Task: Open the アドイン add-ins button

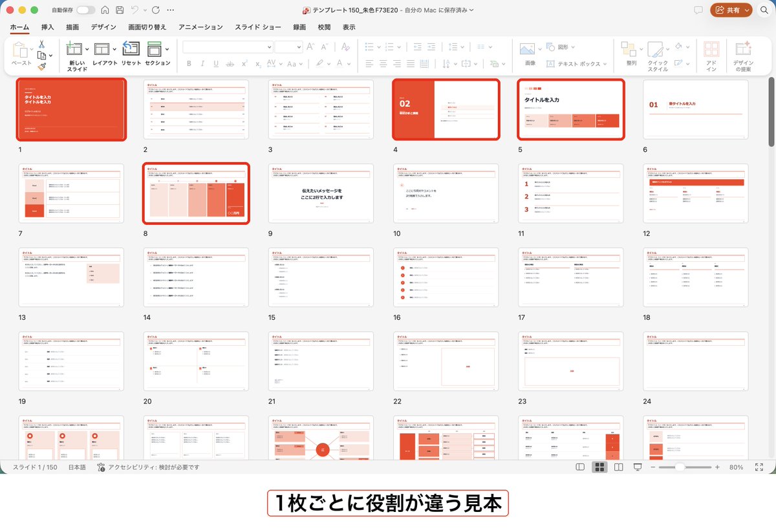Action: tap(711, 56)
